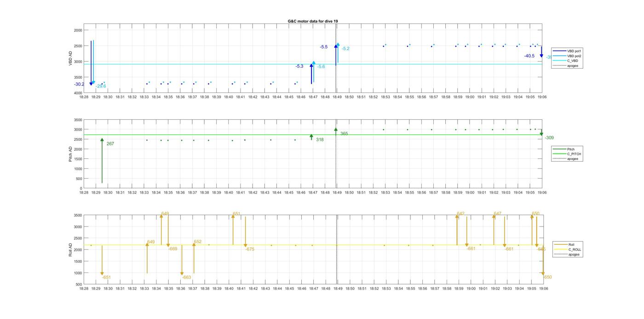The height and width of the screenshot is (319, 644).
Task: Click the '-675' roll data label
Action: pyautogui.click(x=250, y=249)
